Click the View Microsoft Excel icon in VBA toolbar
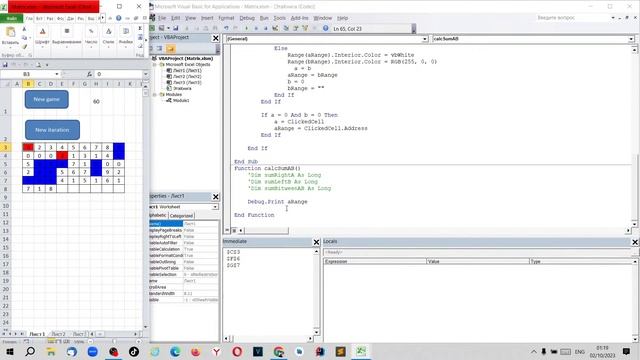The width and height of the screenshot is (640, 360). tap(152, 28)
